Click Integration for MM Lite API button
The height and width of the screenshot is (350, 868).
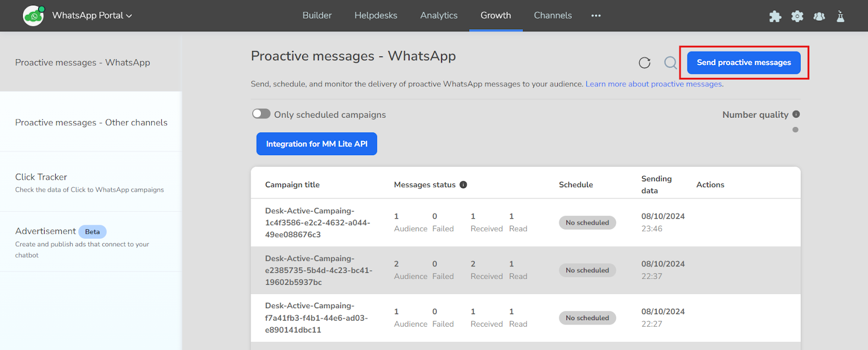[317, 144]
